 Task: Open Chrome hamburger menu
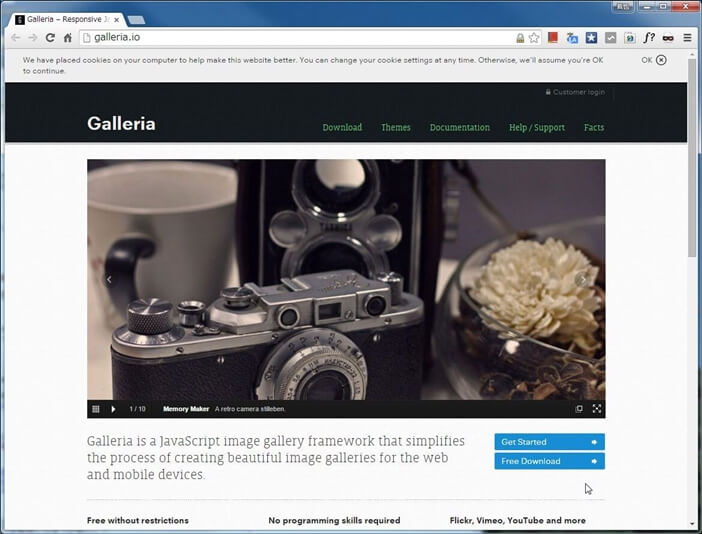pyautogui.click(x=685, y=38)
